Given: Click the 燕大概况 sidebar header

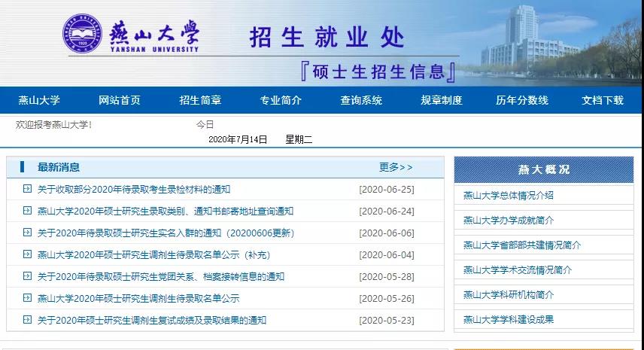Looking at the screenshot, I should [544, 169].
